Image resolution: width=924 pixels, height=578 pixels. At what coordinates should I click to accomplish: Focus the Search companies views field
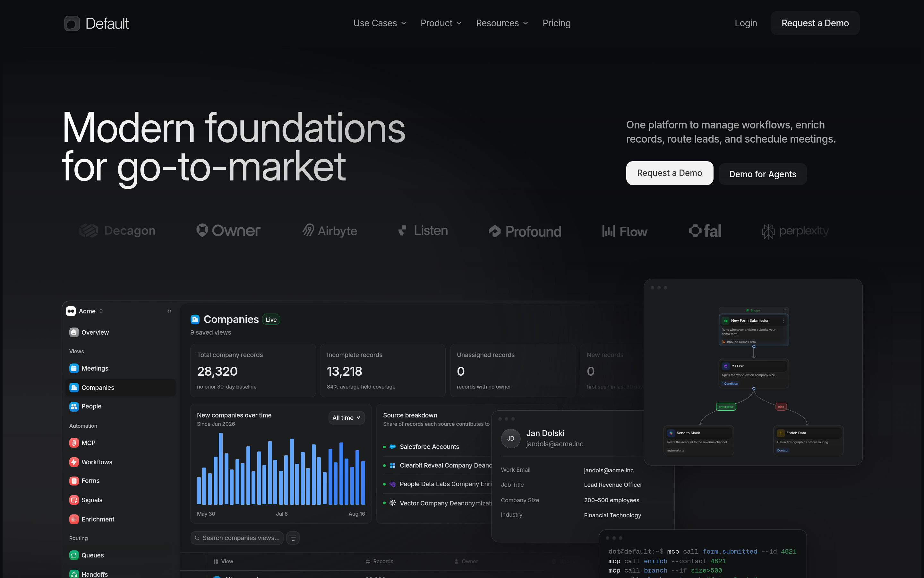click(x=237, y=538)
